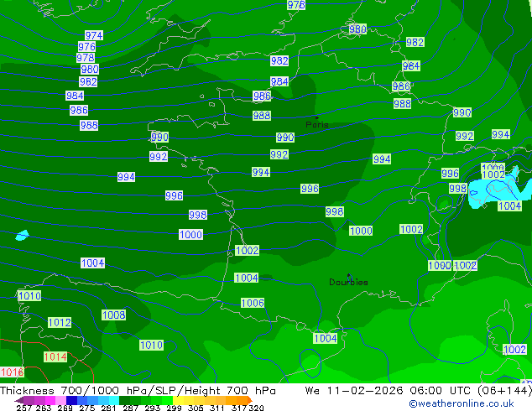Screen dimensions: 532x411
Task: Click the 275 legend value
Action: tap(87, 408)
